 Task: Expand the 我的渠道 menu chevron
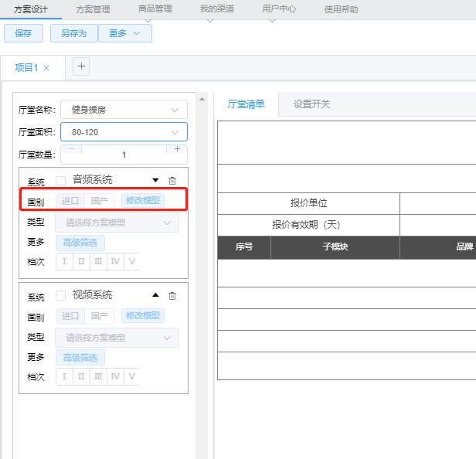[x=210, y=21]
